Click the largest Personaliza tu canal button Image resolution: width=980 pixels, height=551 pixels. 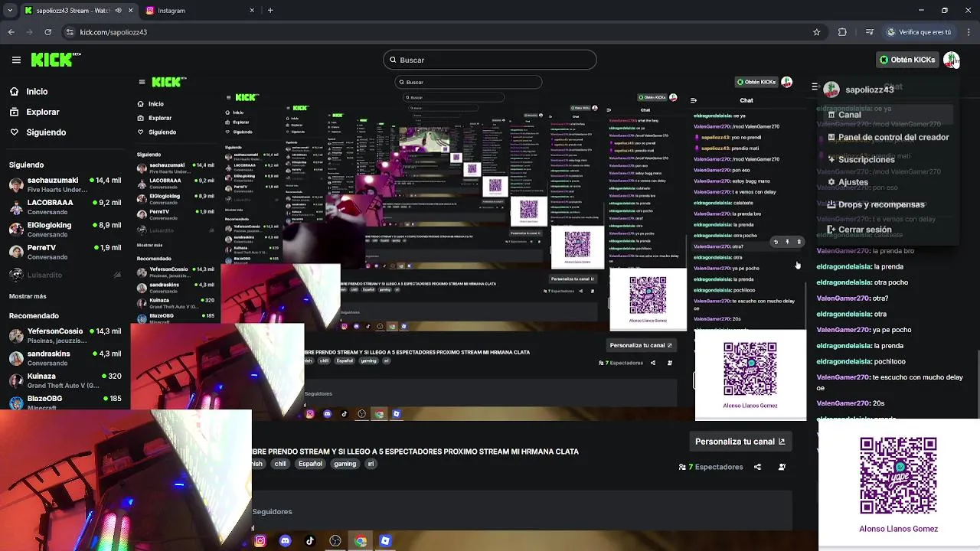point(740,442)
